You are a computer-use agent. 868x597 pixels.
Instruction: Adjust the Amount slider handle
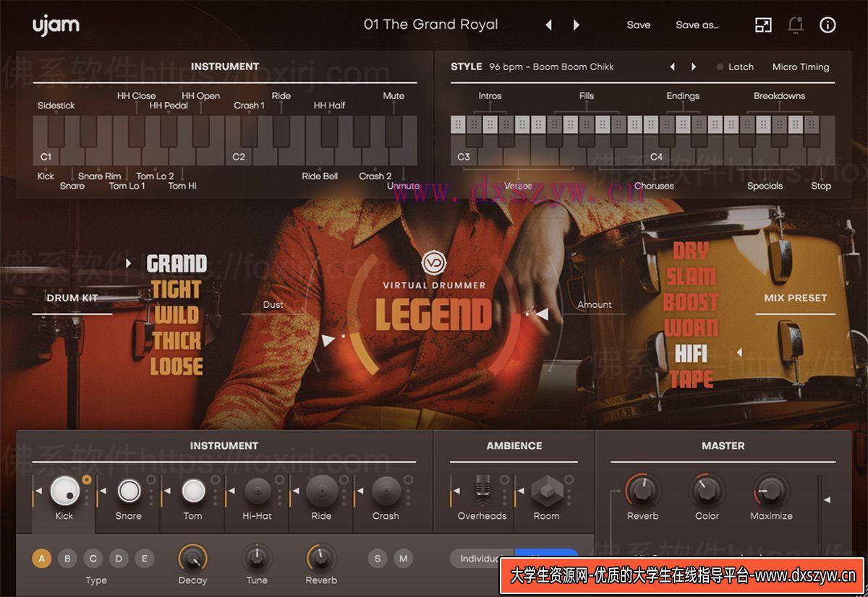tap(541, 314)
